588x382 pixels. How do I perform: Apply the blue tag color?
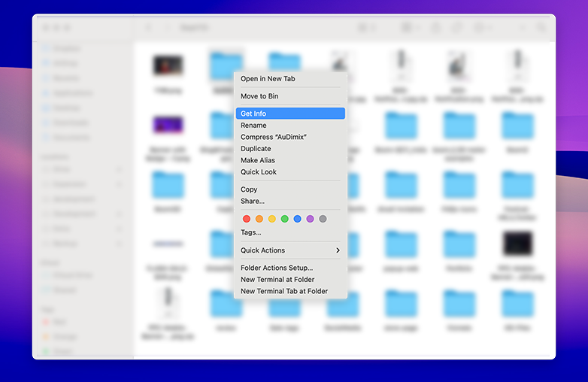click(297, 219)
